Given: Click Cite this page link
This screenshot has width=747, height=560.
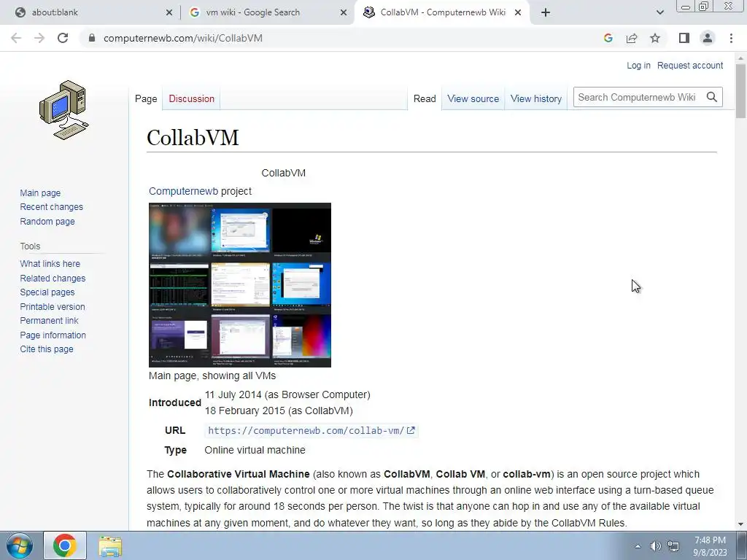Looking at the screenshot, I should click(x=47, y=349).
